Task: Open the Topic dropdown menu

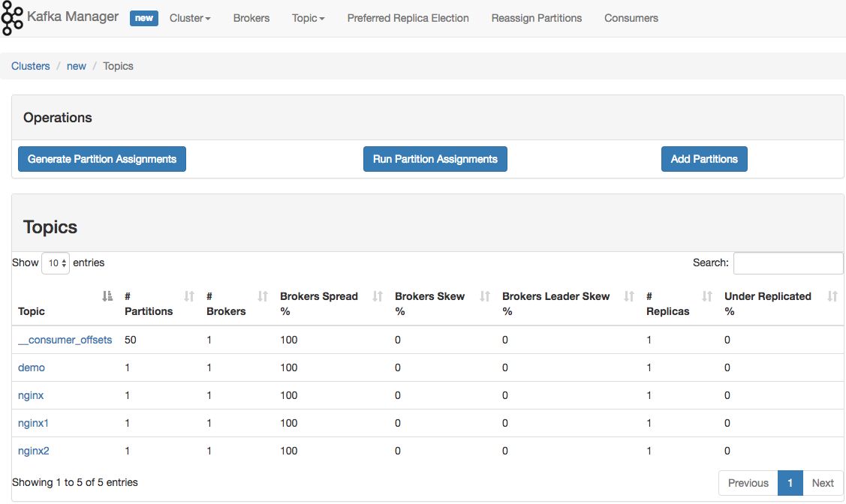Action: pos(308,18)
